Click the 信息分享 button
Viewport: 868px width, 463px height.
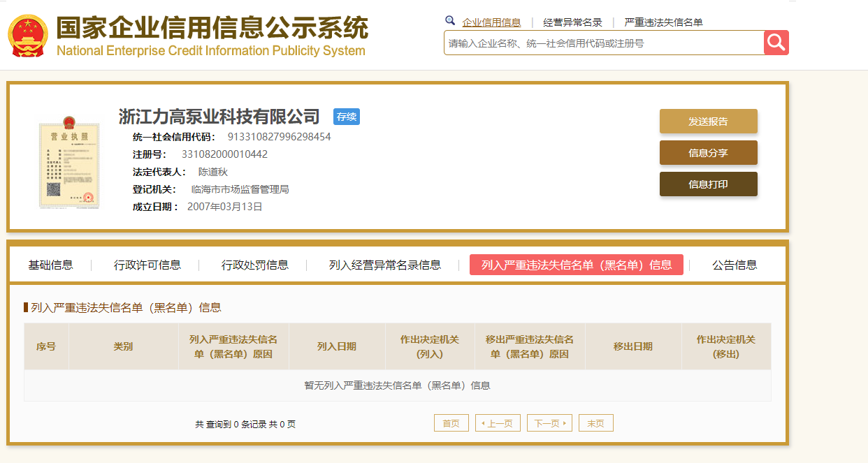tap(709, 153)
